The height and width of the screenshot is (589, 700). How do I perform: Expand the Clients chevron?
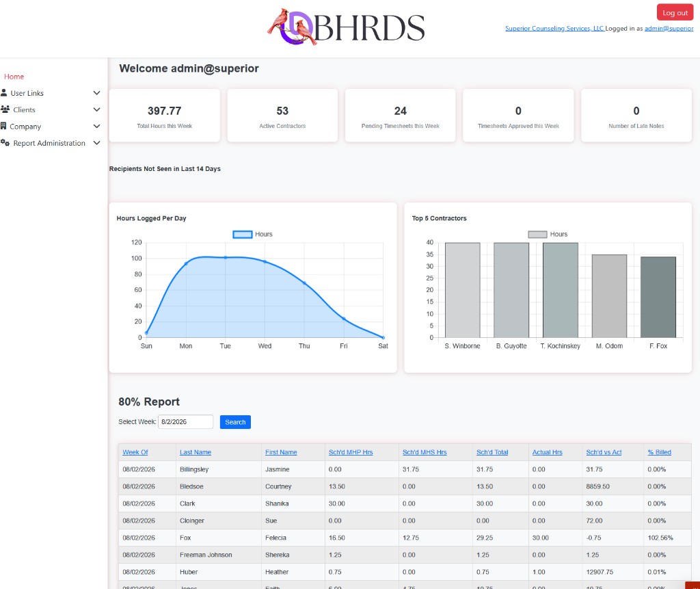pos(96,109)
